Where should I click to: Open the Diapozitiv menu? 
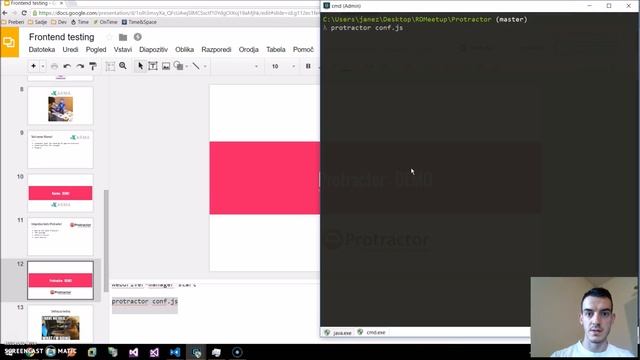(153, 49)
